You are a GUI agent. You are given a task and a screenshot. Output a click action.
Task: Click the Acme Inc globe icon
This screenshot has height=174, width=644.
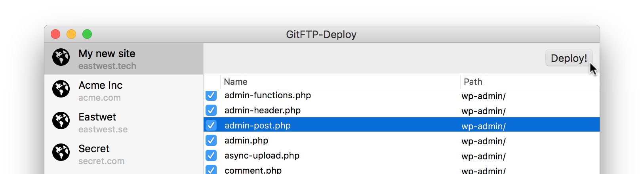tap(61, 89)
